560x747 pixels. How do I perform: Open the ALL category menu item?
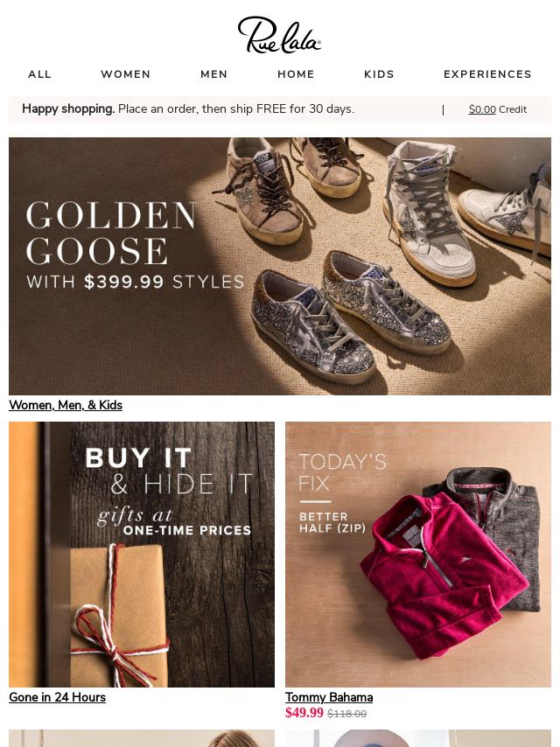(x=39, y=74)
